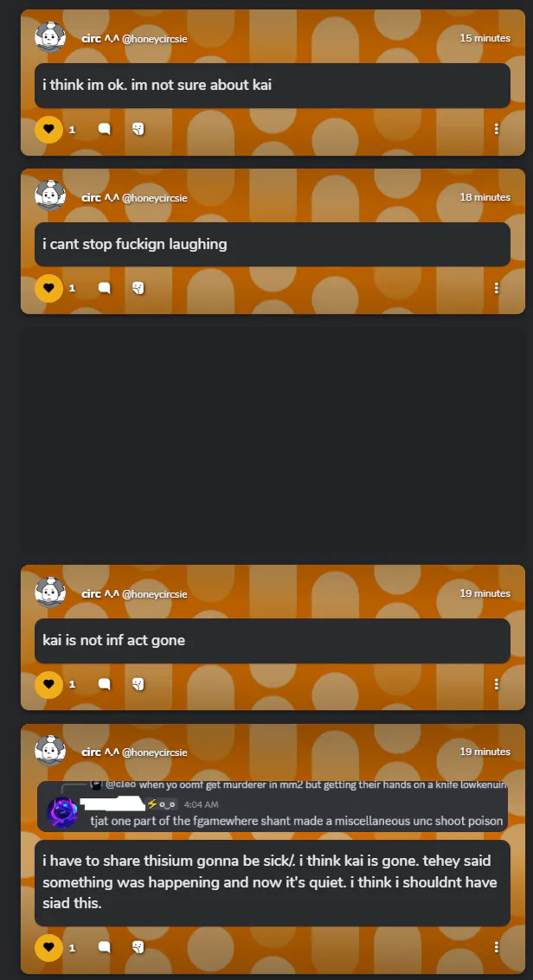Open comments on "im not sure about kai" post
The width and height of the screenshot is (533, 980).
(x=105, y=130)
